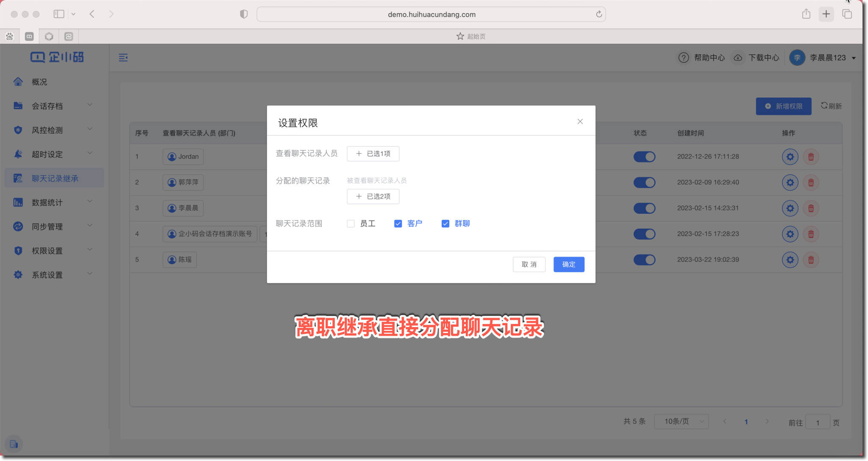Click the privacy shield icon in Safari

tap(244, 14)
